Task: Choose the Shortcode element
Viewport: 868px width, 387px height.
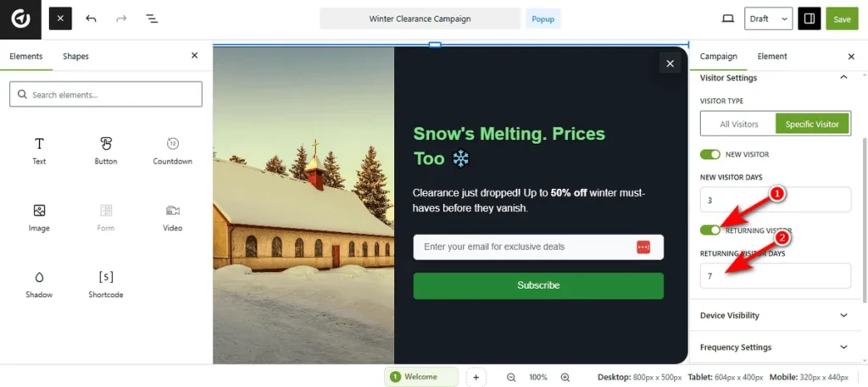Action: (x=106, y=285)
